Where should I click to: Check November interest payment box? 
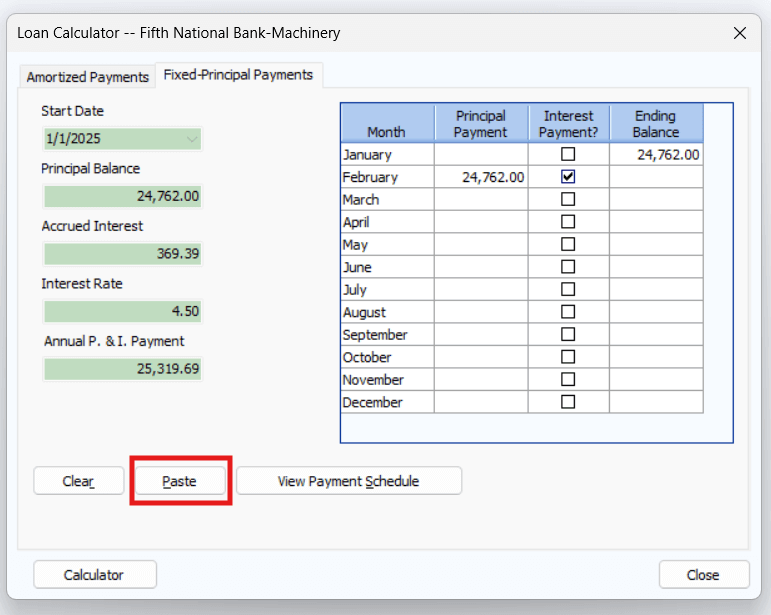pos(568,380)
